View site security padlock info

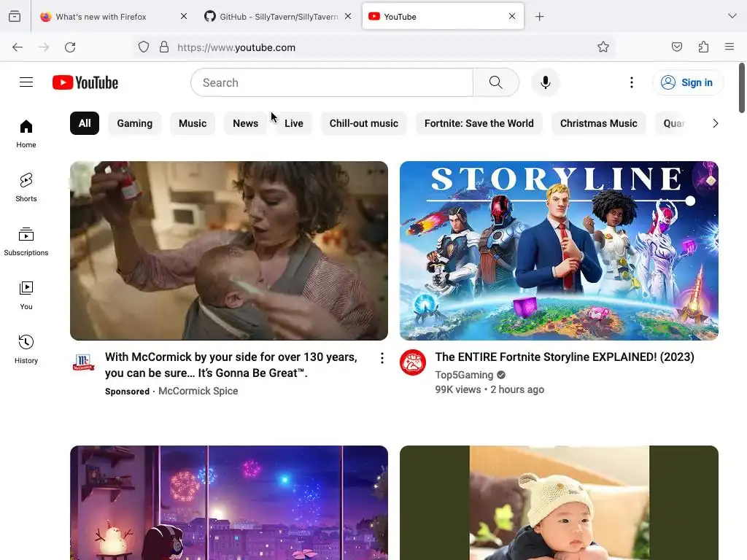164,47
